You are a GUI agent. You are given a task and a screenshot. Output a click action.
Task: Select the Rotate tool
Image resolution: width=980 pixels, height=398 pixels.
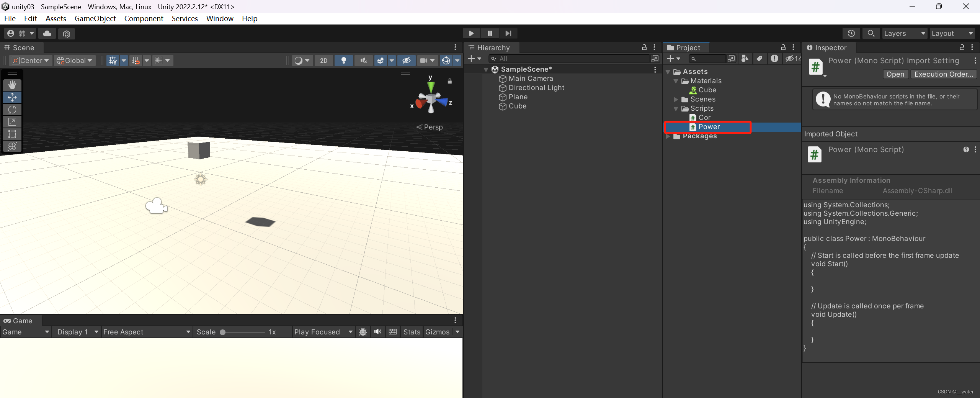(x=12, y=110)
